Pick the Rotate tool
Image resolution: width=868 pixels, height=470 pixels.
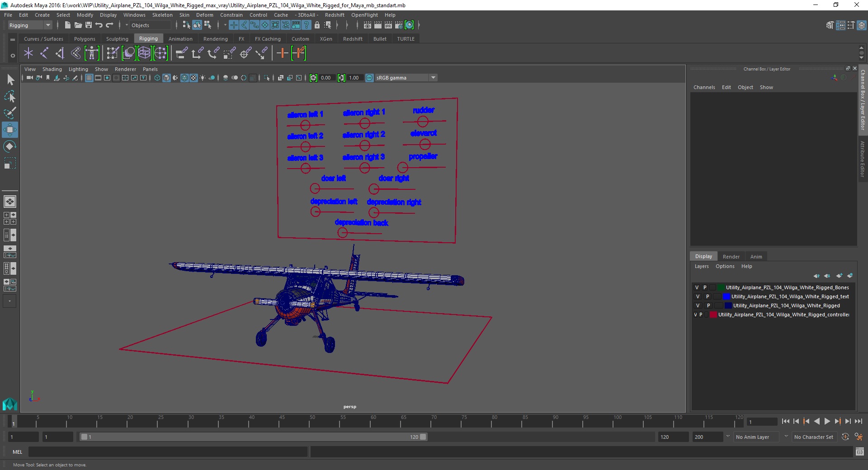pyautogui.click(x=10, y=146)
